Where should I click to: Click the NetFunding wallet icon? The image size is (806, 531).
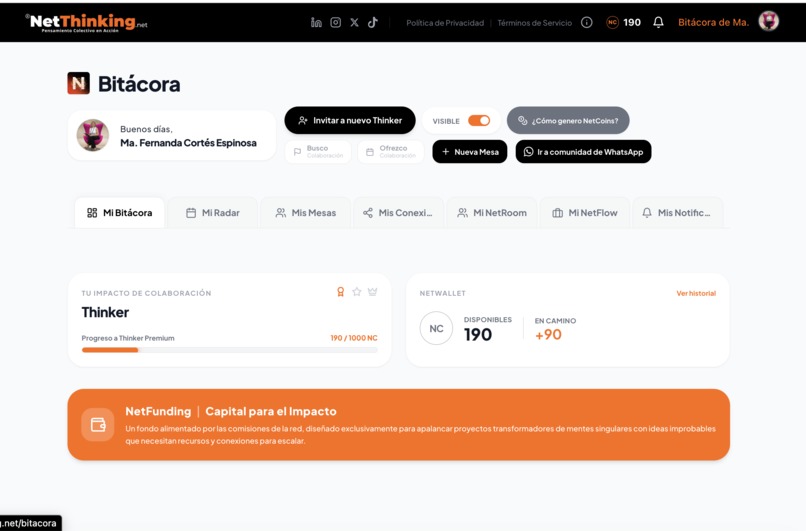pos(98,425)
